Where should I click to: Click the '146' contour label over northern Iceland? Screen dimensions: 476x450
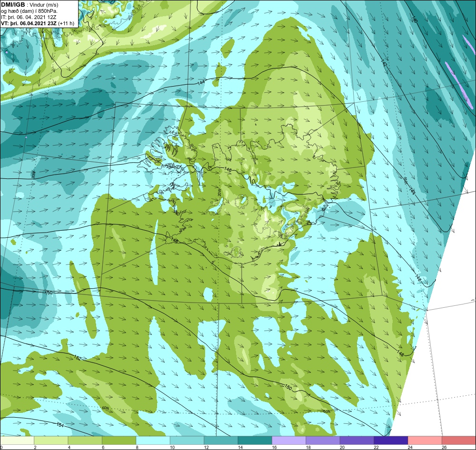228,170
